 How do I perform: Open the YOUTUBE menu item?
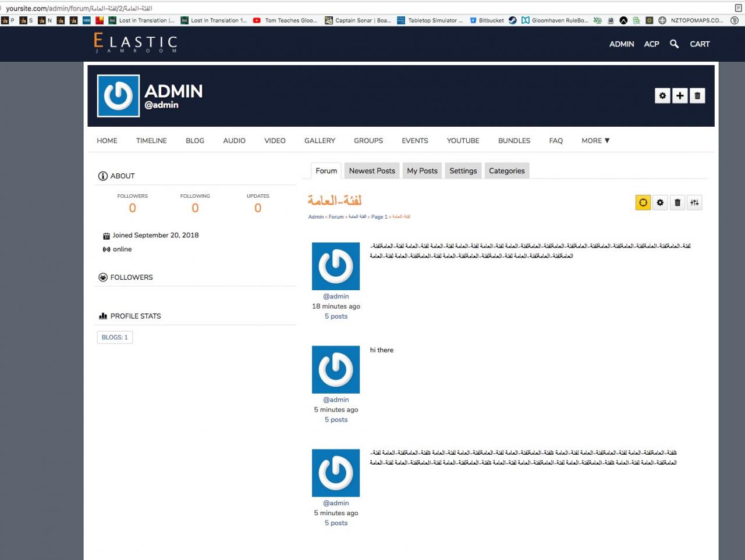tap(463, 141)
